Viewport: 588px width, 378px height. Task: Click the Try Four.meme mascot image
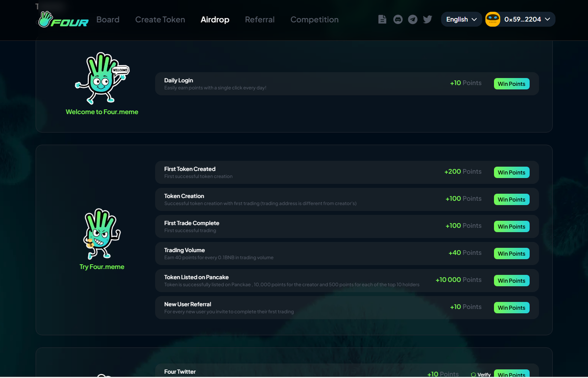click(102, 234)
